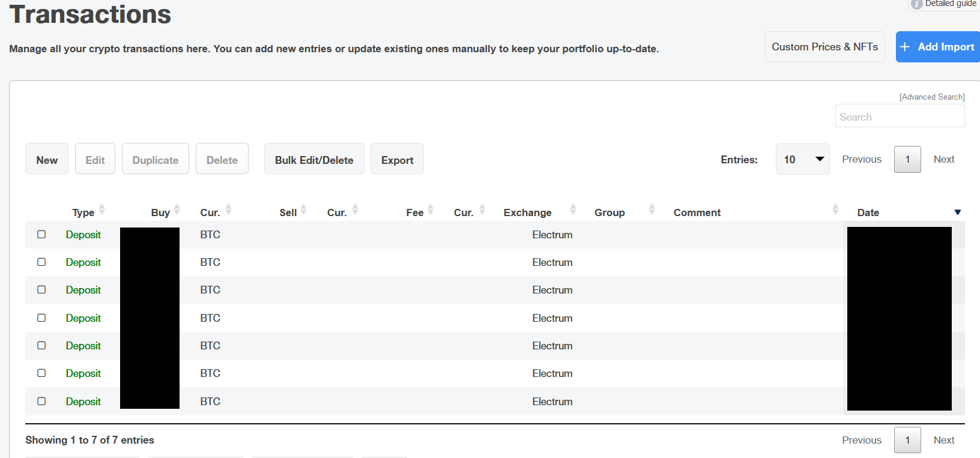Click the Add Import button label
This screenshot has width=980, height=458.
[946, 47]
